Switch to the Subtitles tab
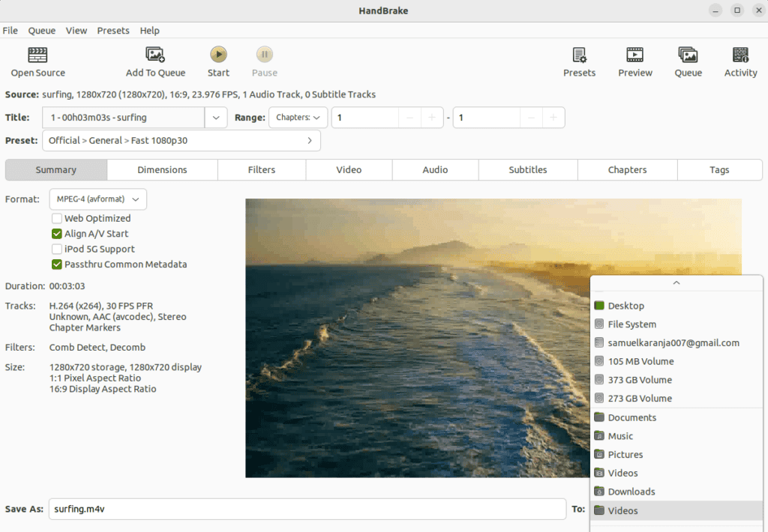768x532 pixels. (527, 170)
